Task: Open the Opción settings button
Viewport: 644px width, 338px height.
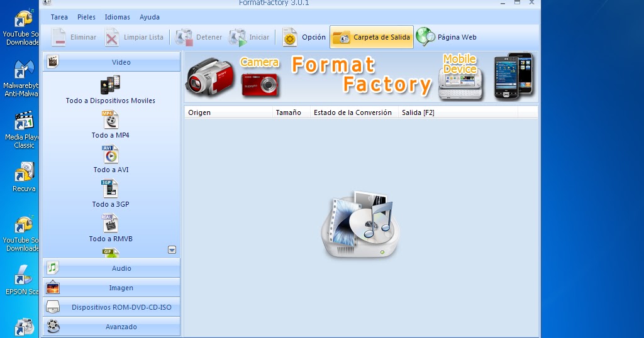Action: [304, 37]
